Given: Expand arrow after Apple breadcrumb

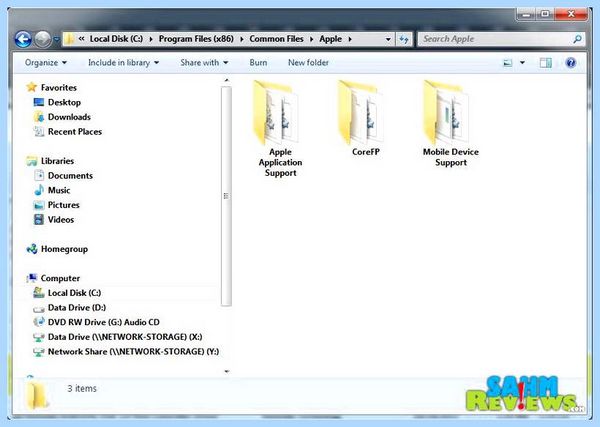Looking at the screenshot, I should (350, 39).
